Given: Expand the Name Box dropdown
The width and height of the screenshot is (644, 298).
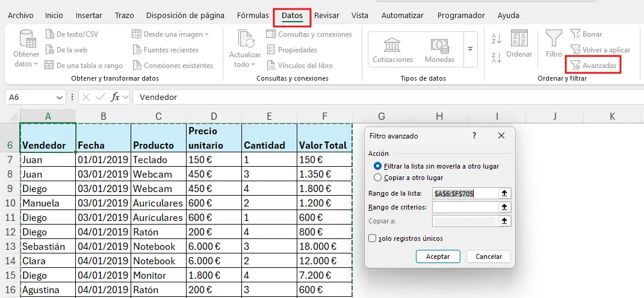Looking at the screenshot, I should (x=58, y=98).
